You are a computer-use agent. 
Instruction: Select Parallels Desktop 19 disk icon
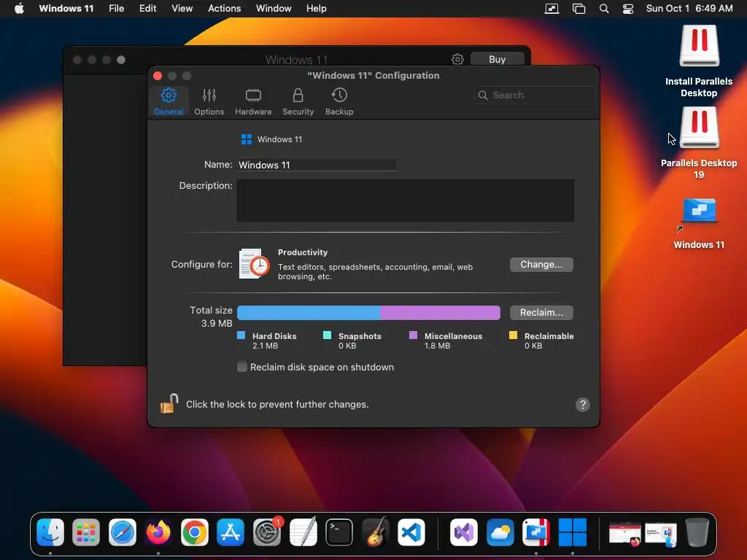tap(699, 127)
